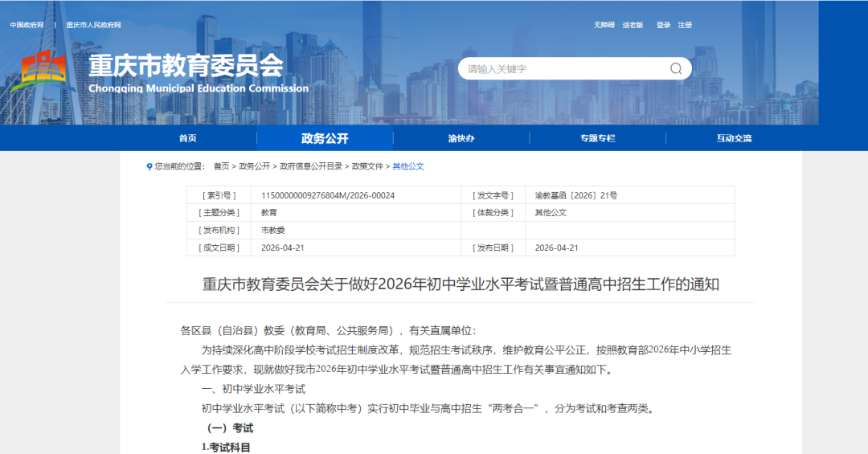Select the 政务公开 navigation tab
The height and width of the screenshot is (454, 868).
click(325, 138)
